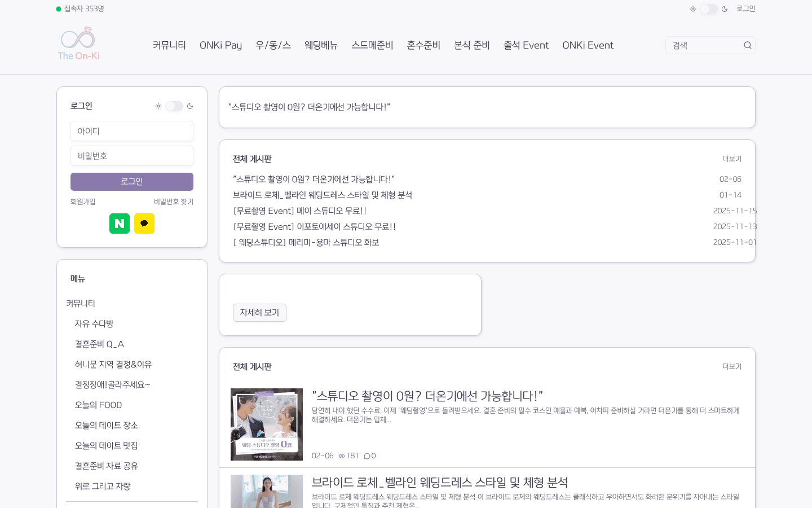Screen dimensions: 812x508
Task: Click the The On-Ki logo
Action: tap(78, 43)
